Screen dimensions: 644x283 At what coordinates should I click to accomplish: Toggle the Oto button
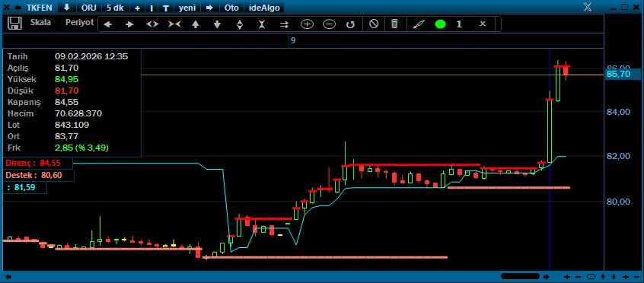(231, 8)
